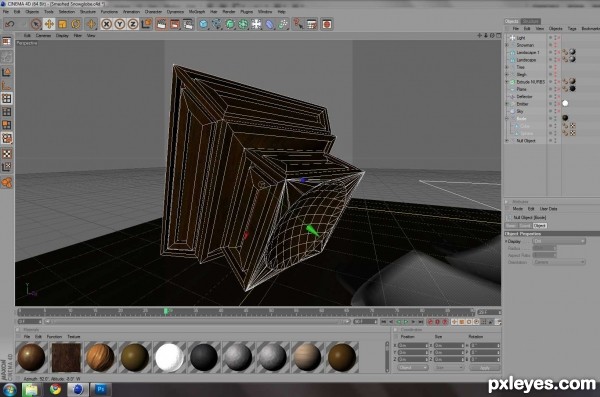The image size is (600, 397).
Task: Open the Orientation dropdown in Object Properties
Action: (559, 262)
